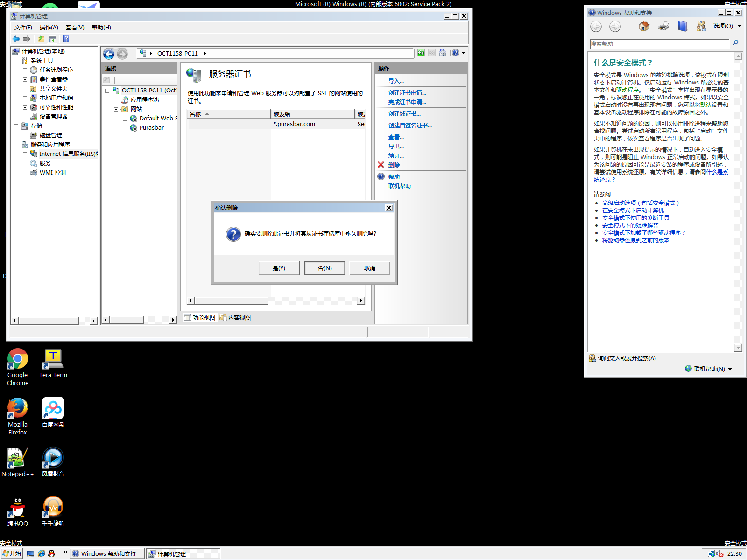Confirm deletion with 是(Y) button
The height and width of the screenshot is (560, 747).
[279, 268]
